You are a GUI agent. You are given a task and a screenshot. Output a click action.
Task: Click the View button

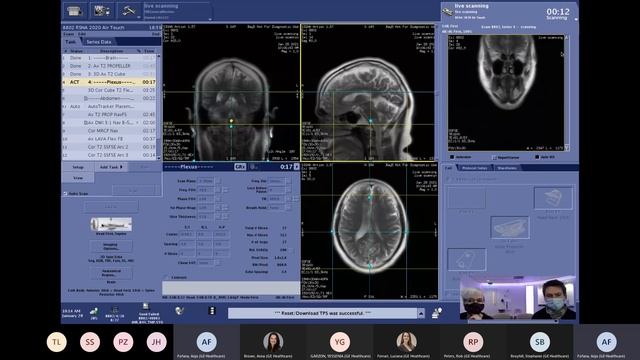click(78, 178)
